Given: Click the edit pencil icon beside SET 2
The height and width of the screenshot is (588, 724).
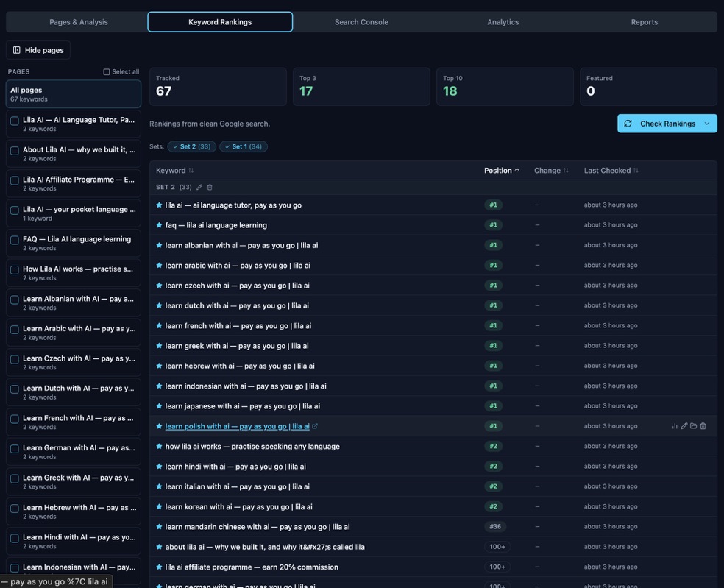Looking at the screenshot, I should coord(199,187).
